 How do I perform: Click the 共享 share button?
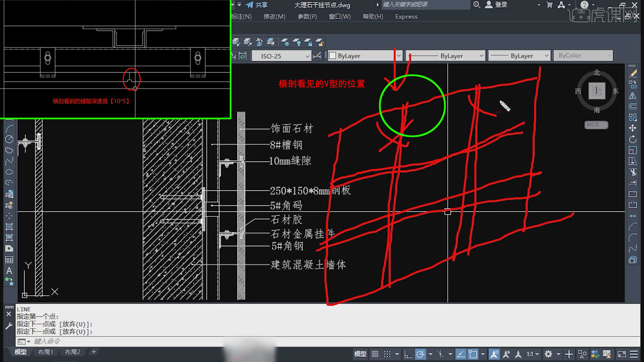(257, 5)
